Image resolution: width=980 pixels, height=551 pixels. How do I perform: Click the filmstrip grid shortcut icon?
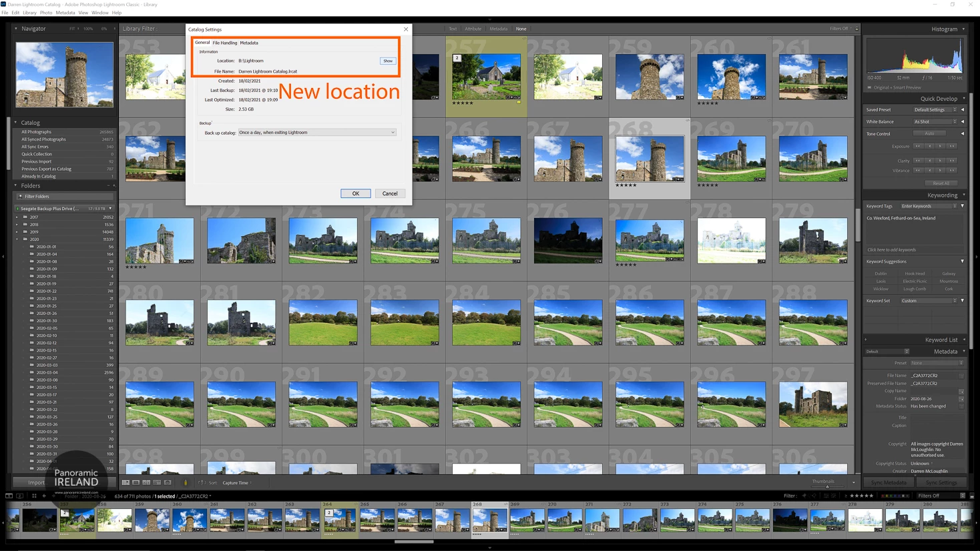click(x=34, y=496)
